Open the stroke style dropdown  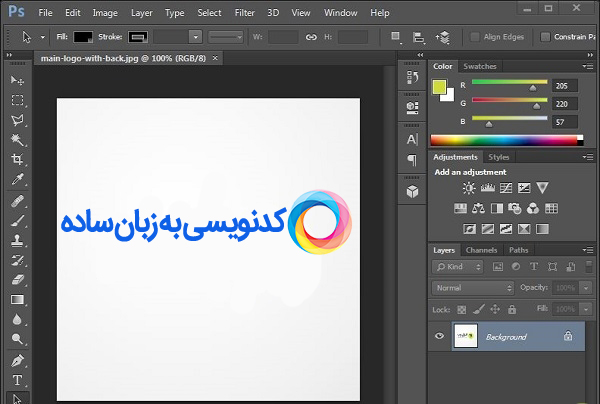(x=226, y=37)
